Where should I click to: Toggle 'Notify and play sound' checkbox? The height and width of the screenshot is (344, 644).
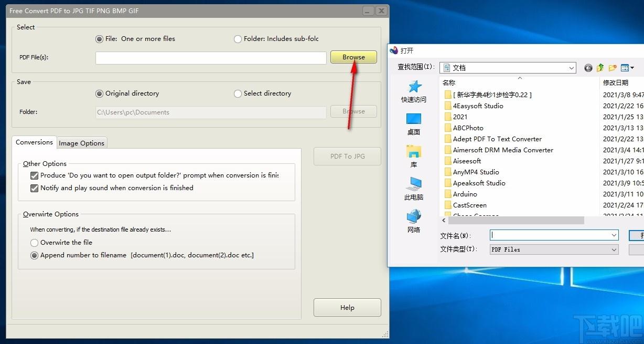coord(35,188)
